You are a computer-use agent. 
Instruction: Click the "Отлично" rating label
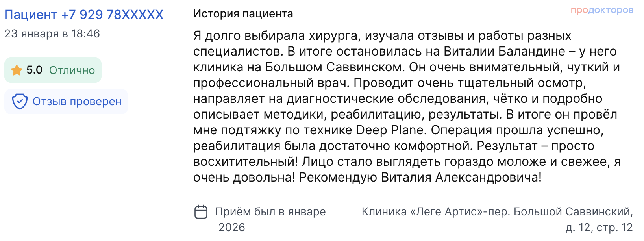pyautogui.click(x=72, y=70)
